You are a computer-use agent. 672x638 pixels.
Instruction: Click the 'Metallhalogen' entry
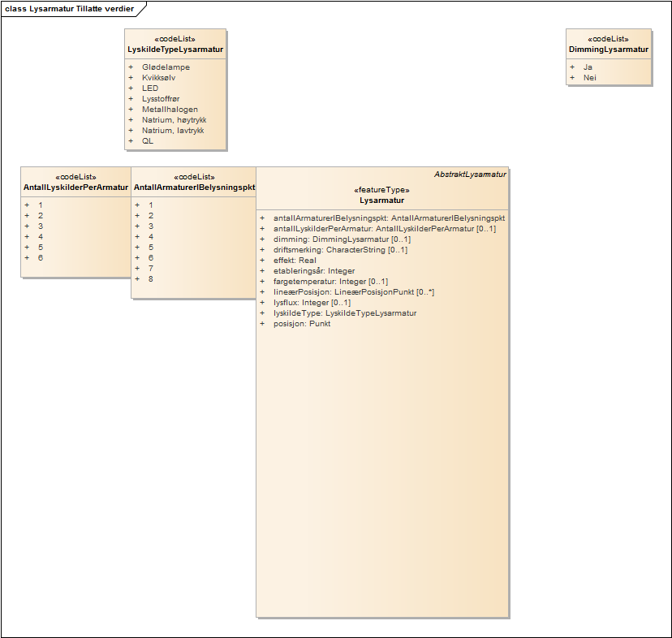point(170,110)
